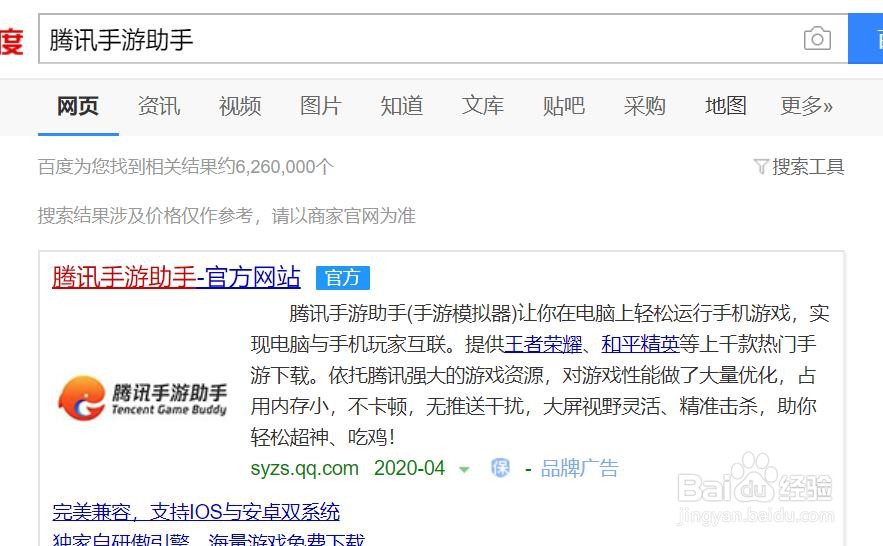Click the search funnel icon beside 搜索工具

coord(761,167)
